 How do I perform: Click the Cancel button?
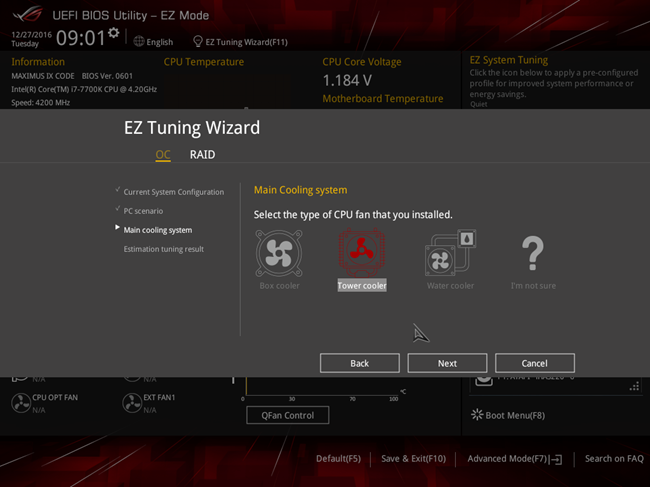535,363
